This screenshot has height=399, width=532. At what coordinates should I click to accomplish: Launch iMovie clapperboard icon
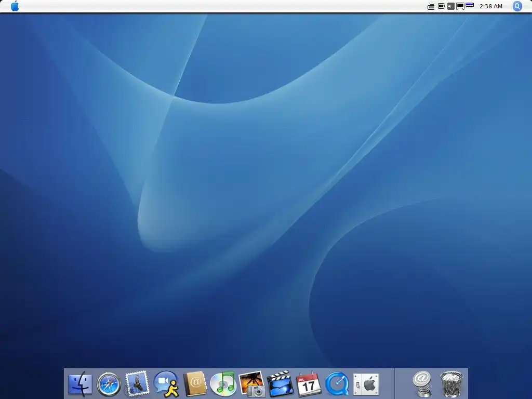coord(280,384)
